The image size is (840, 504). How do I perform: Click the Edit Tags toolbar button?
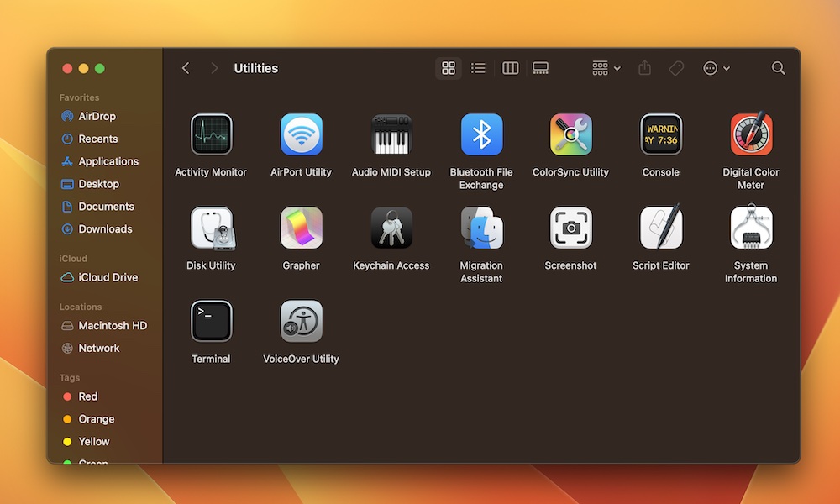coord(676,68)
